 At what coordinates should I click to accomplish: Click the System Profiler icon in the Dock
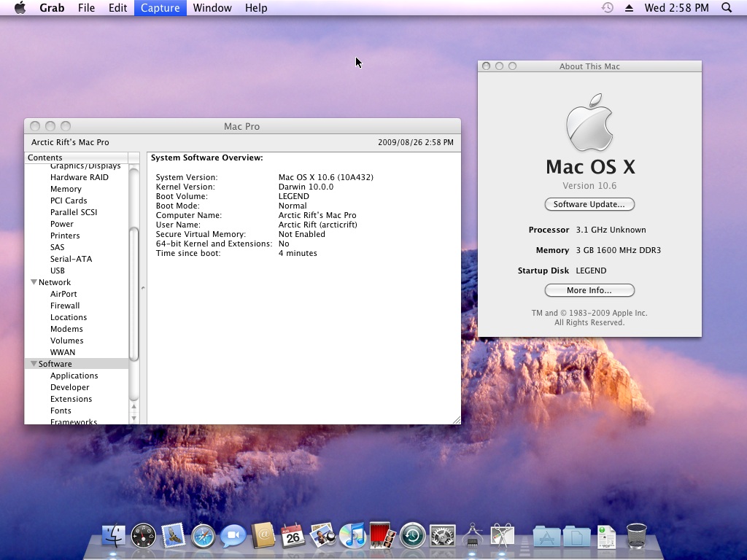(x=472, y=536)
